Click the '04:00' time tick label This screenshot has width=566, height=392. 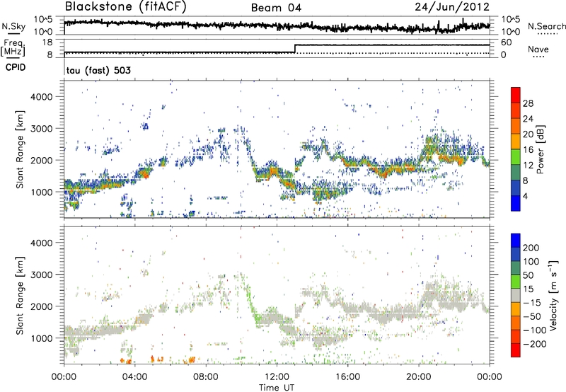click(134, 377)
